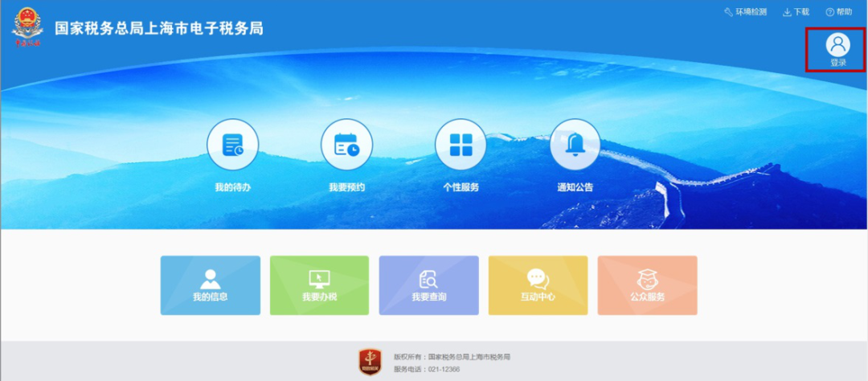Screen dimensions: 868x381
Task: Select the 我要办税 green tile
Action: (x=319, y=285)
